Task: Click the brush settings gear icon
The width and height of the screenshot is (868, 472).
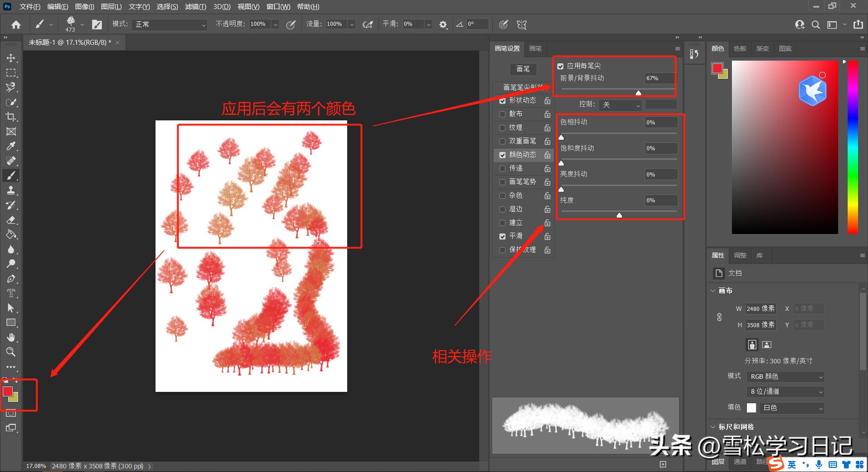Action: [443, 24]
